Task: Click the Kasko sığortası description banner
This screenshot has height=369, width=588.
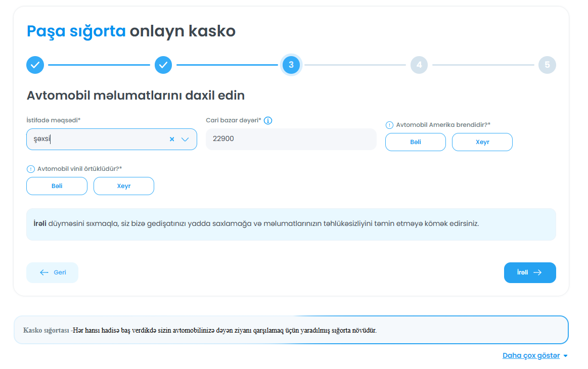Action: (x=291, y=330)
